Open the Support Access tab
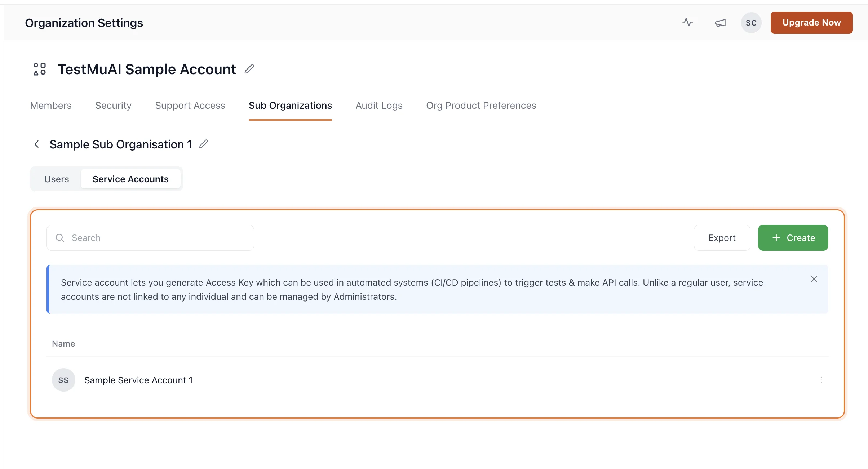The width and height of the screenshot is (868, 469). pyautogui.click(x=190, y=106)
